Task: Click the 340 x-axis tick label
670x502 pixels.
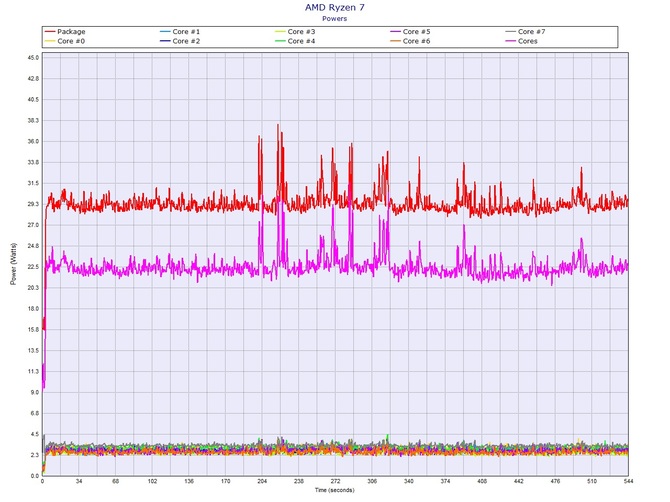Action: click(x=408, y=481)
